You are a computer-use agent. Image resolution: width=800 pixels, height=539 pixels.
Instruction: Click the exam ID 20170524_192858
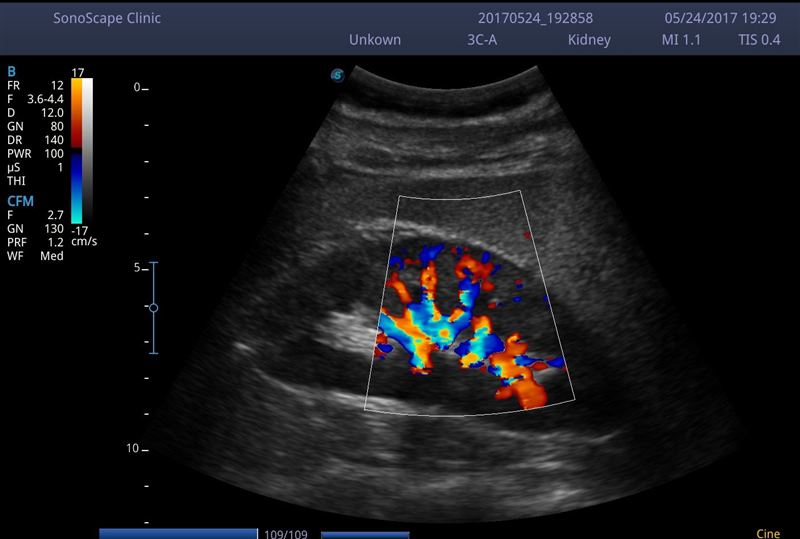[x=535, y=18]
